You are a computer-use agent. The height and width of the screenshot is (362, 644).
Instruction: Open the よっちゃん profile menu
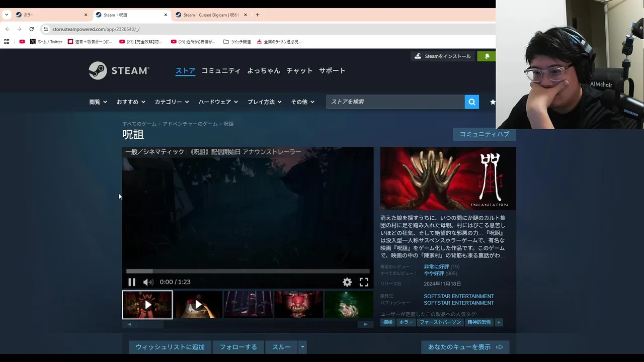[264, 71]
